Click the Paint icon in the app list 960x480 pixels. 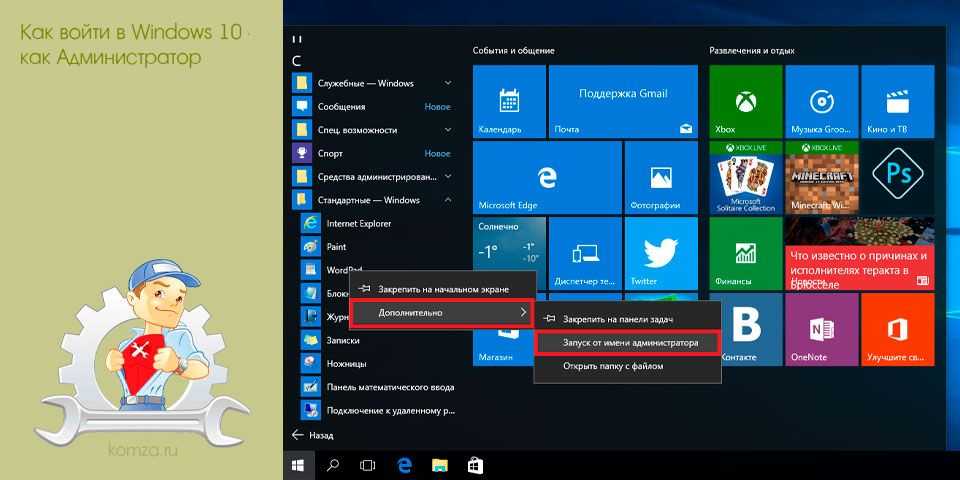[311, 247]
